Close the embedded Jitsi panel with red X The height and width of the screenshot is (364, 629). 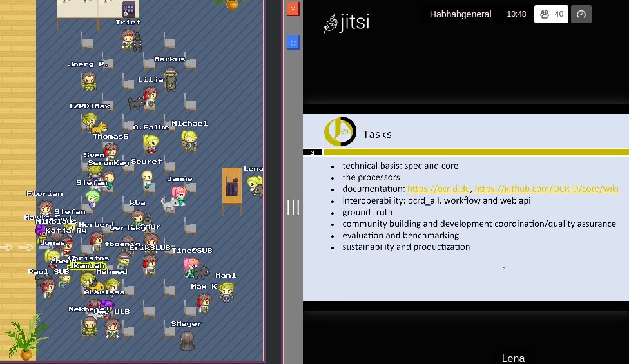(293, 8)
